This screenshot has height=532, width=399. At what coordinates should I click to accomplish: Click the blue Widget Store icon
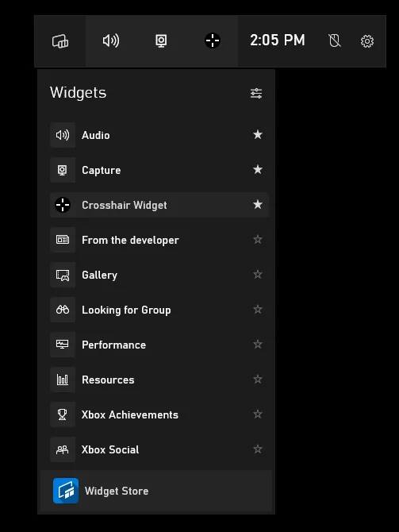click(66, 491)
